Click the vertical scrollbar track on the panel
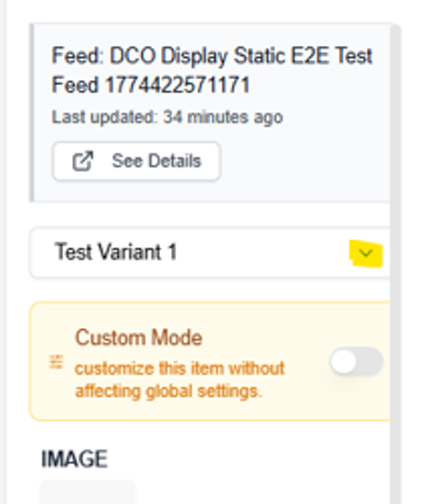 coord(395,264)
